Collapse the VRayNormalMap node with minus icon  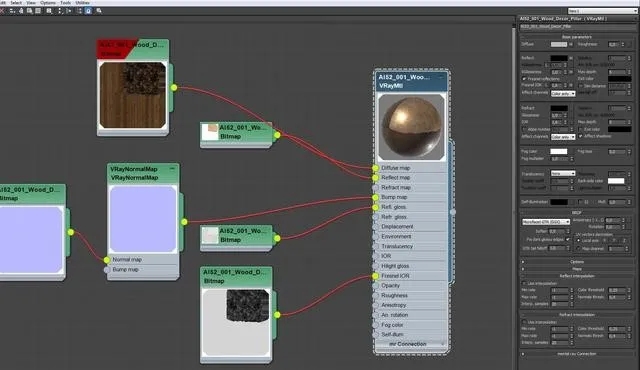pos(172,168)
